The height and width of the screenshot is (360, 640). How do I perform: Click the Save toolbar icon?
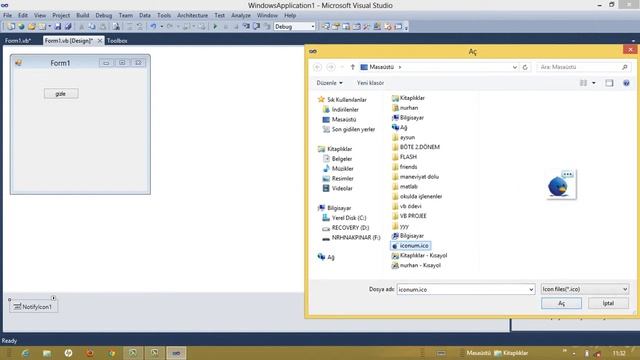[x=58, y=27]
